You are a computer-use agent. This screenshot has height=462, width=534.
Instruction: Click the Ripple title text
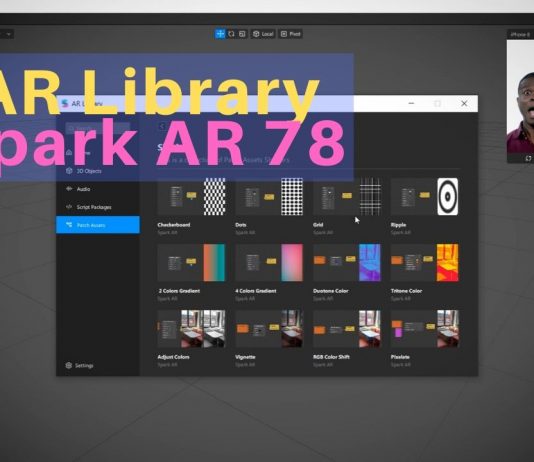tap(398, 225)
